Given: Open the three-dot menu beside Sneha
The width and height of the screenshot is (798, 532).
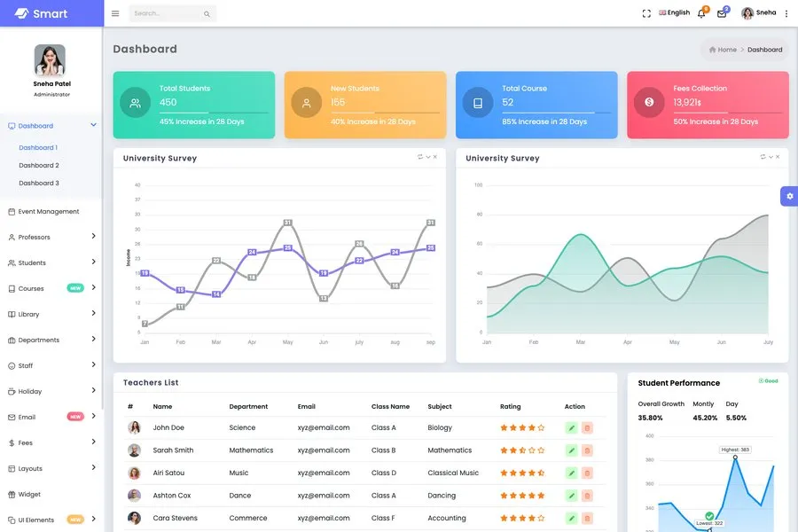Looking at the screenshot, I should coord(786,13).
